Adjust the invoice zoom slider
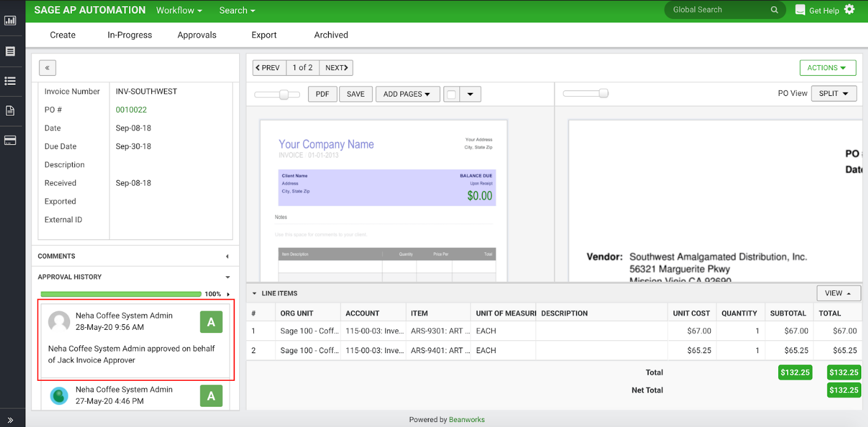868x427 pixels. (283, 94)
